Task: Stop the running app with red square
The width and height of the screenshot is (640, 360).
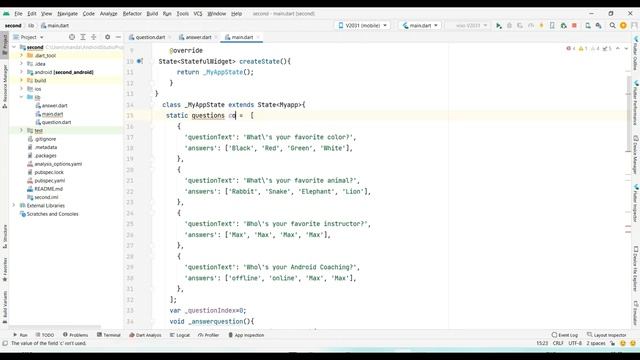Action: [x=574, y=25]
